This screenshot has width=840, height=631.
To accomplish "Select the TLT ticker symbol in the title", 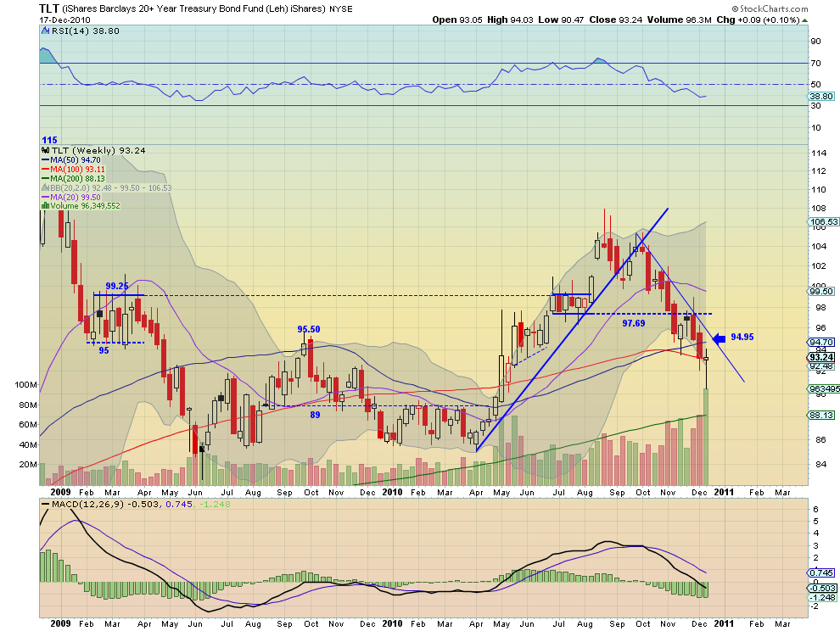I will pos(49,8).
